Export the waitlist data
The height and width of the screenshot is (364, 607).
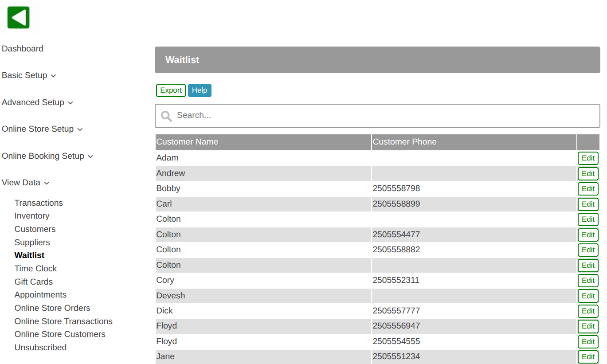tap(171, 90)
